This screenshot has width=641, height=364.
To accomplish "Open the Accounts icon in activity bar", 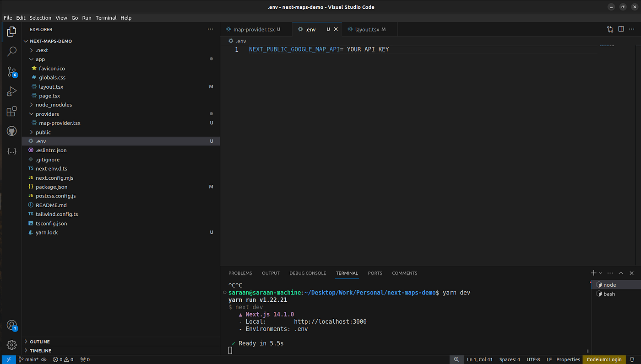I will coord(11,325).
